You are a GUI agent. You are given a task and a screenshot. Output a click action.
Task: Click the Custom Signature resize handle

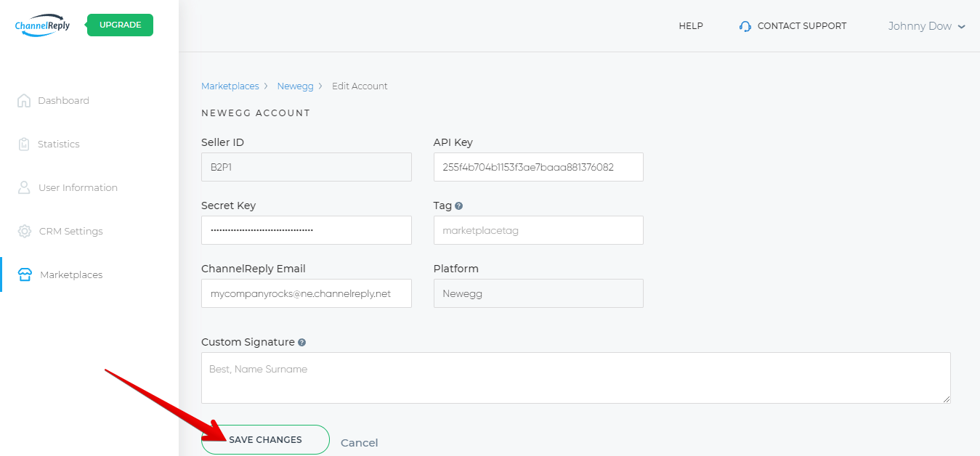947,399
